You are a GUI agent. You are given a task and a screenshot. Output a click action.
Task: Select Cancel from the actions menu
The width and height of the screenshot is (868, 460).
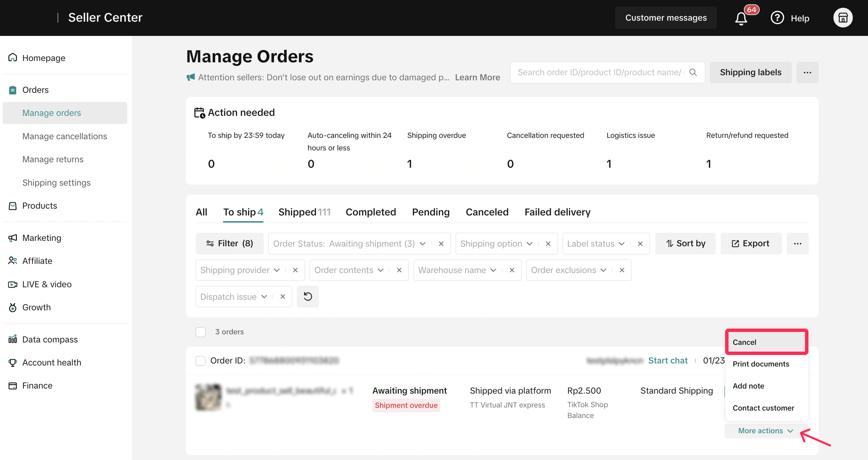coord(766,342)
